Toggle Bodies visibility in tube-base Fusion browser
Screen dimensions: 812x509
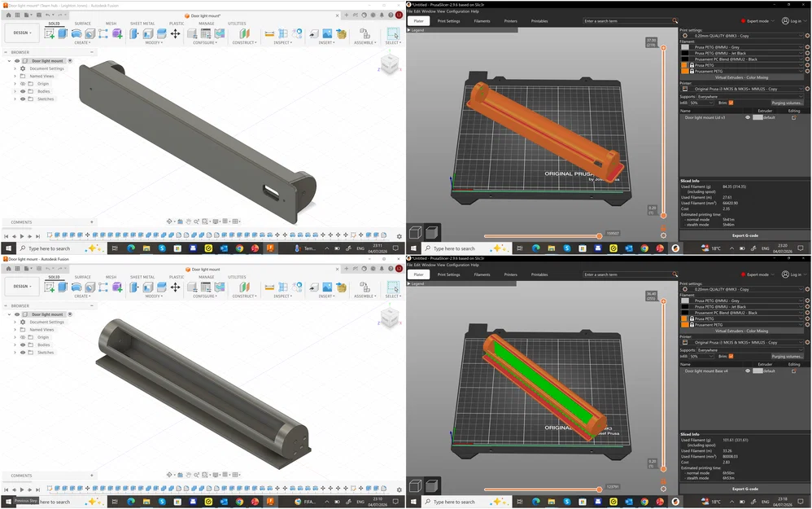coord(23,344)
